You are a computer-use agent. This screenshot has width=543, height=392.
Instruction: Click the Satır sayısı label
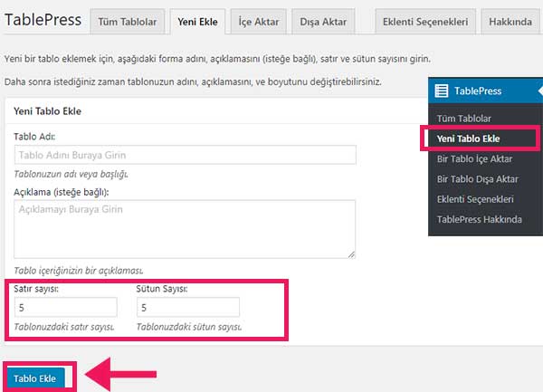36,289
